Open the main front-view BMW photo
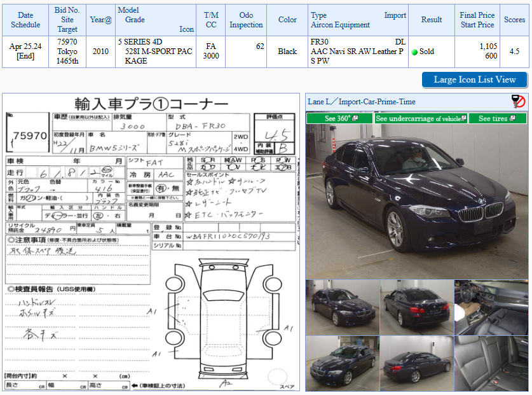 (x=417, y=202)
